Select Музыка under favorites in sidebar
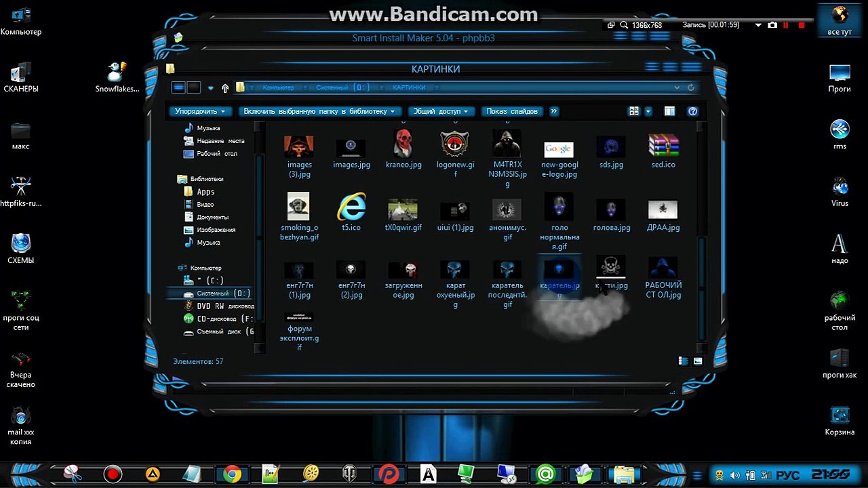 tap(202, 128)
